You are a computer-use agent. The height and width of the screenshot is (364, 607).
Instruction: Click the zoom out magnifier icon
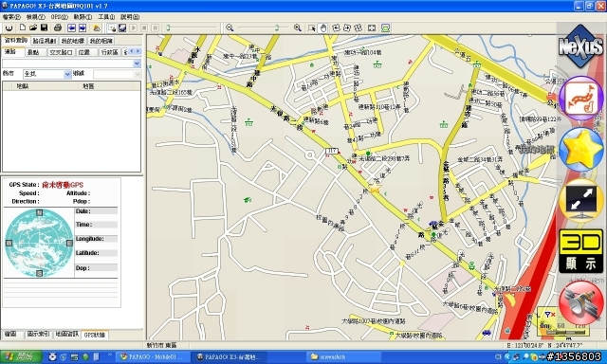[x=230, y=27]
